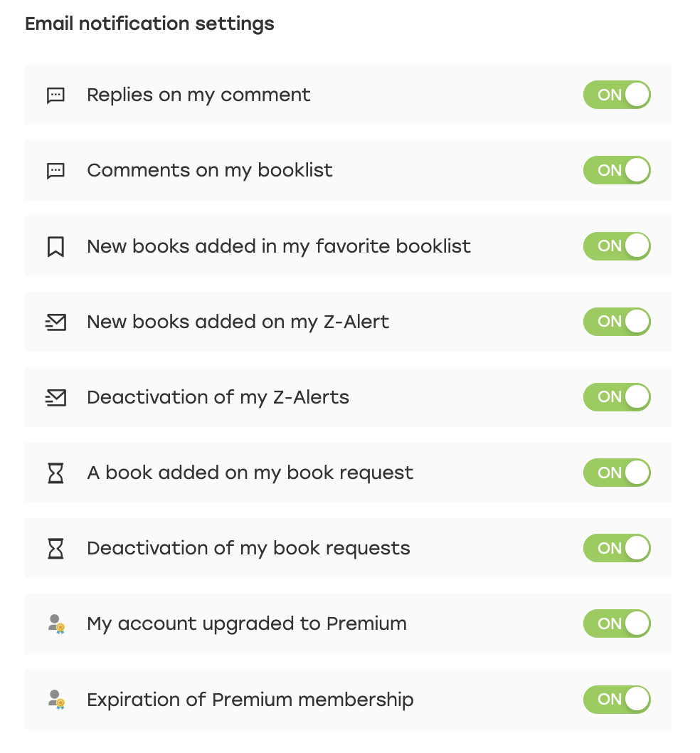
Task: Toggle A book added on my book request
Action: coord(617,473)
